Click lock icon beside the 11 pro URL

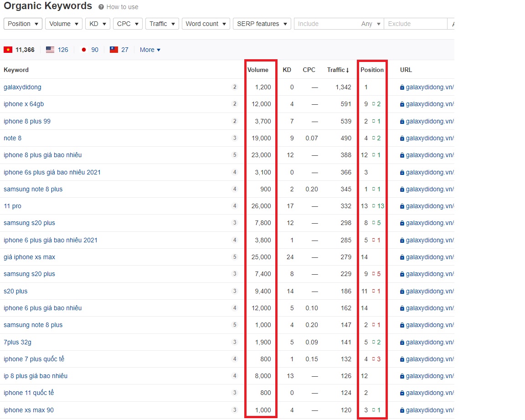[402, 206]
